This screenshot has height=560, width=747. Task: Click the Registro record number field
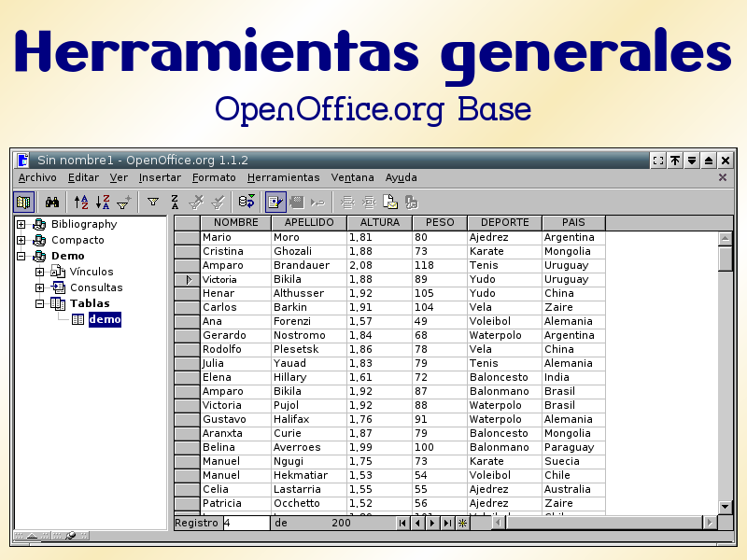246,524
